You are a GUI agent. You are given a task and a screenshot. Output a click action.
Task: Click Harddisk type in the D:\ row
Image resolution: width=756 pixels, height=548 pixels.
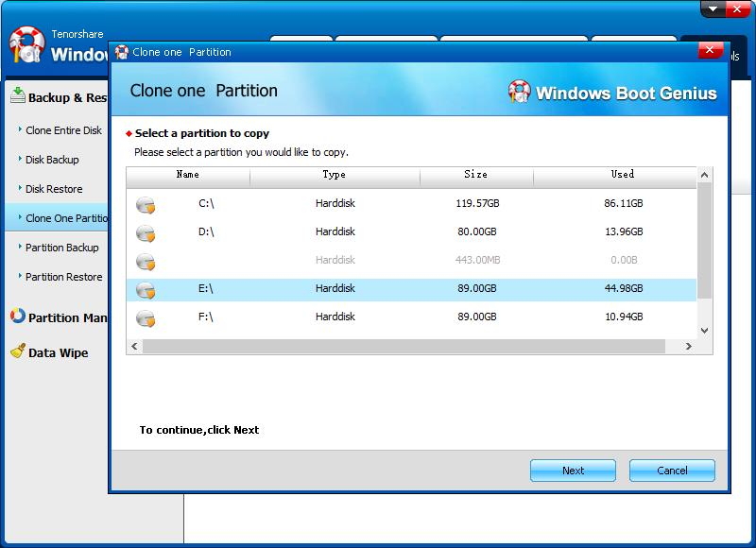click(x=335, y=231)
